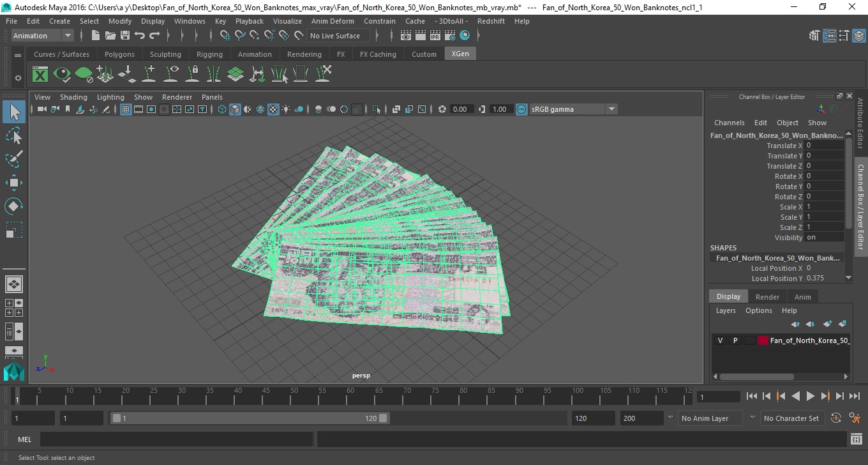
Task: Switch to the Anim layer tab
Action: point(802,297)
